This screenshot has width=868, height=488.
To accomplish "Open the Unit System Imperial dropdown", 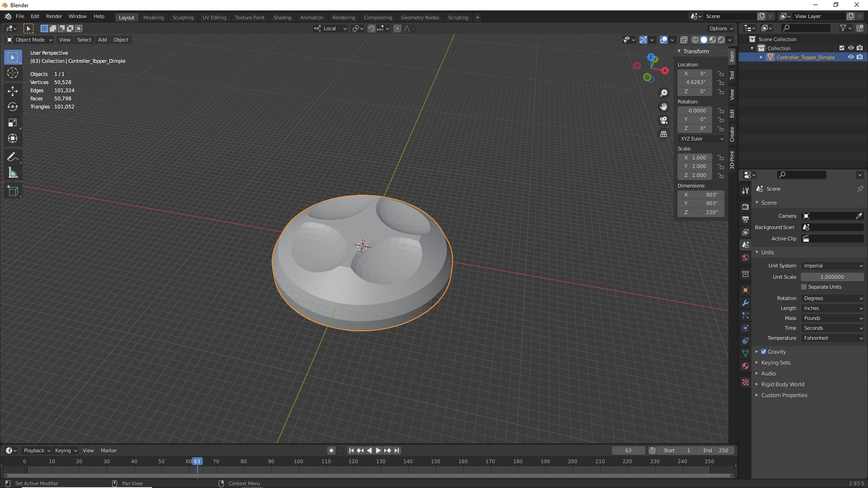I will [x=832, y=266].
